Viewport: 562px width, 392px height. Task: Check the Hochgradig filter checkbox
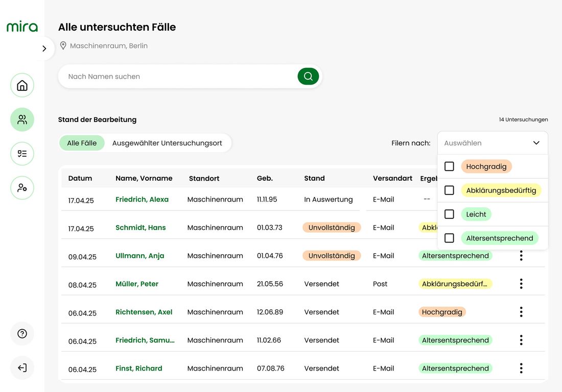(449, 166)
